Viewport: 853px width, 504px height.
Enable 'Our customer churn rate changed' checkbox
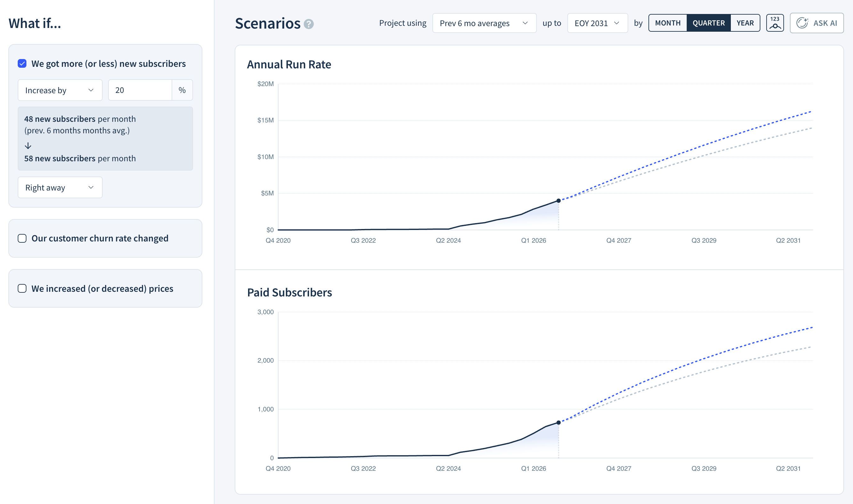tap(22, 238)
